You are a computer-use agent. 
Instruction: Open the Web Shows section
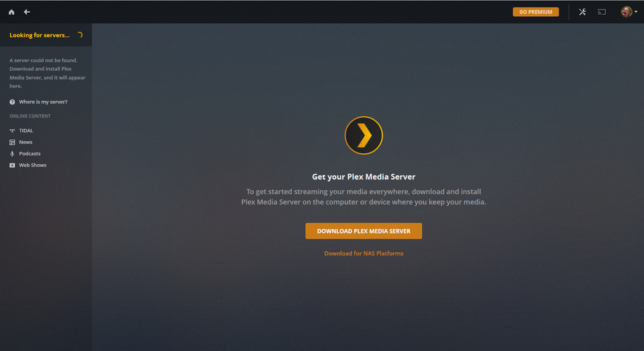tap(32, 165)
